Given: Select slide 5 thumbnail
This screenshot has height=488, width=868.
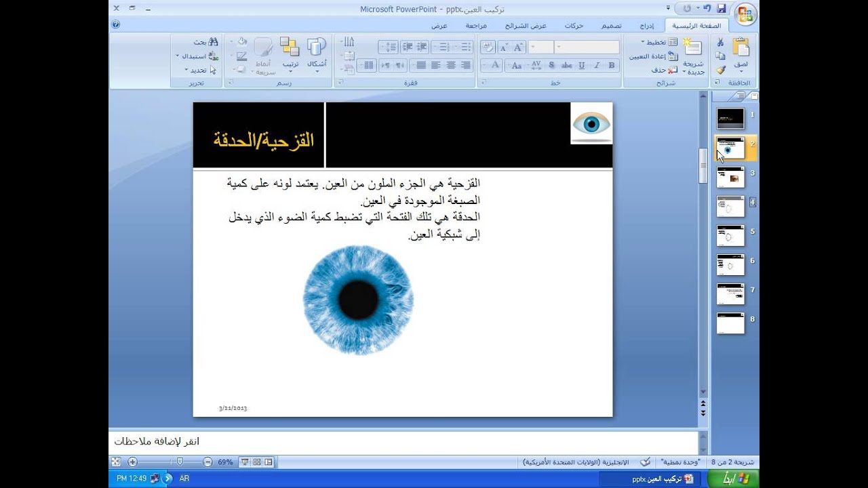Looking at the screenshot, I should pyautogui.click(x=730, y=236).
